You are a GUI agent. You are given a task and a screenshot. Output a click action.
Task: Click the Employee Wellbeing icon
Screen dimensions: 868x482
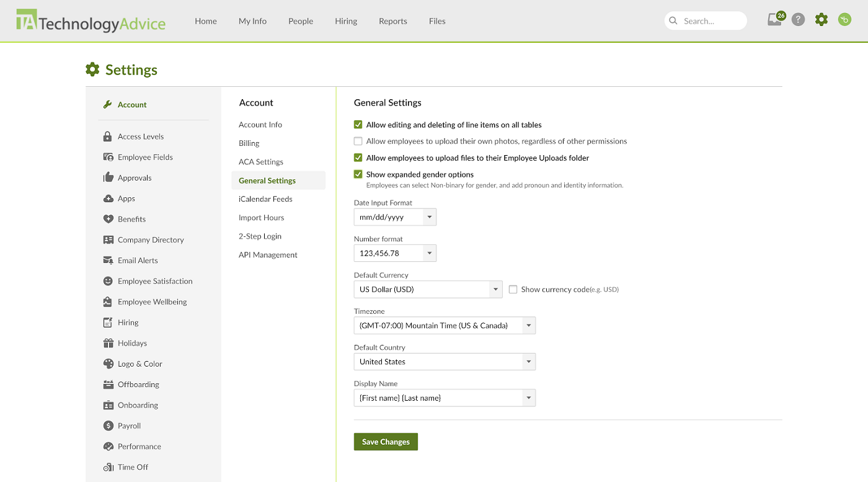108,301
